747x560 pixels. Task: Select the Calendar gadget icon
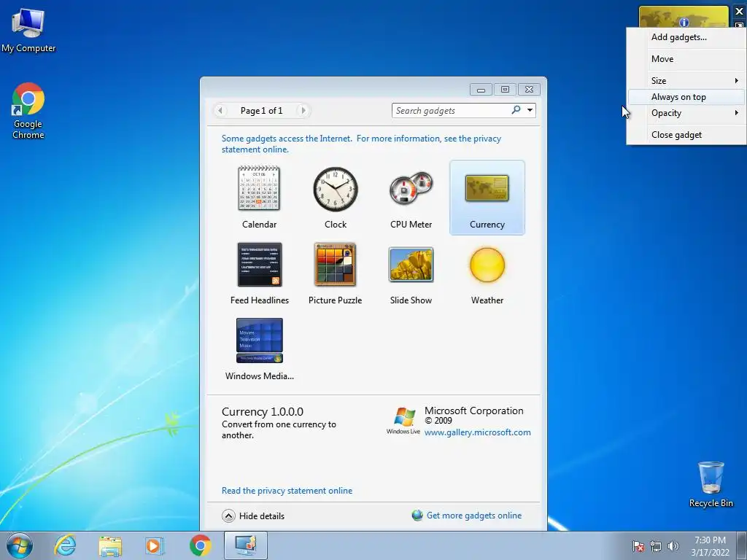coord(259,189)
